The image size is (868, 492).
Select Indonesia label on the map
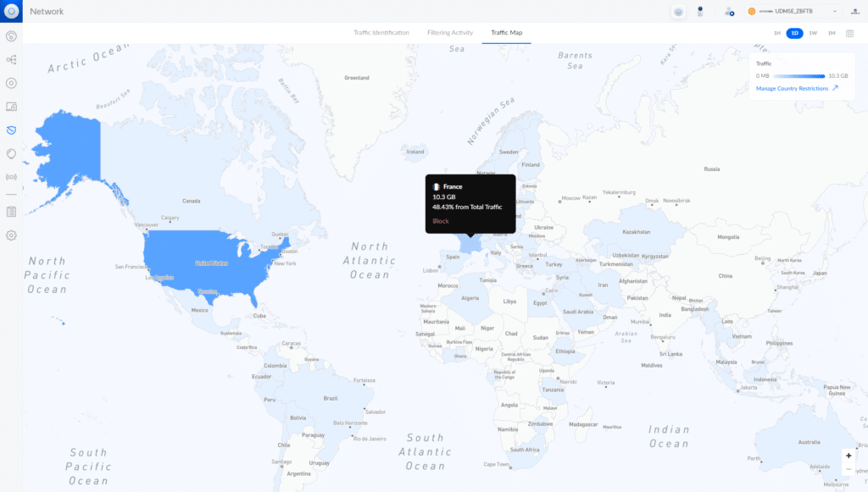765,379
